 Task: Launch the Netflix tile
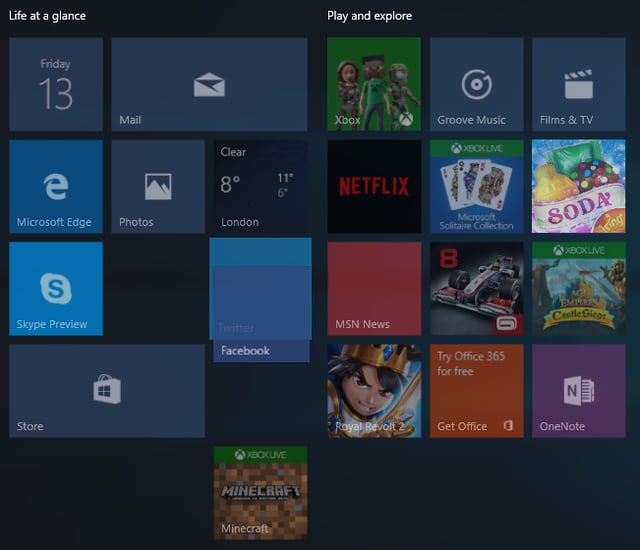(x=374, y=186)
